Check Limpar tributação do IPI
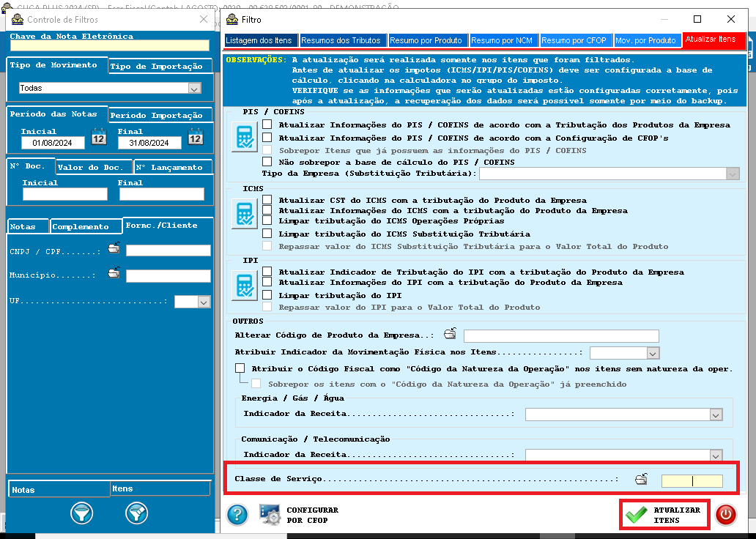The height and width of the screenshot is (539, 756). [267, 295]
